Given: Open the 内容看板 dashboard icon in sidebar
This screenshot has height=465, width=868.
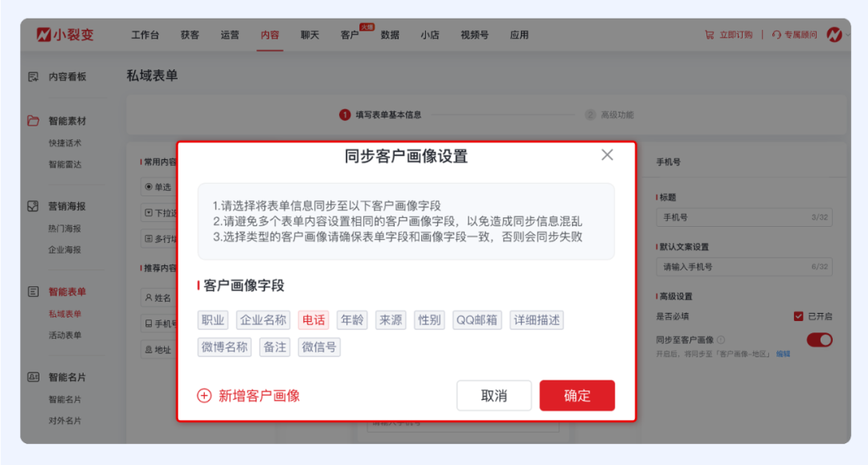Looking at the screenshot, I should click(32, 76).
